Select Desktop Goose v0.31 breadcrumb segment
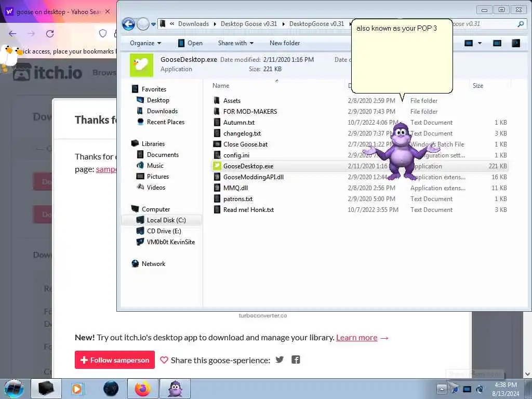The image size is (532, 399). pyautogui.click(x=249, y=24)
